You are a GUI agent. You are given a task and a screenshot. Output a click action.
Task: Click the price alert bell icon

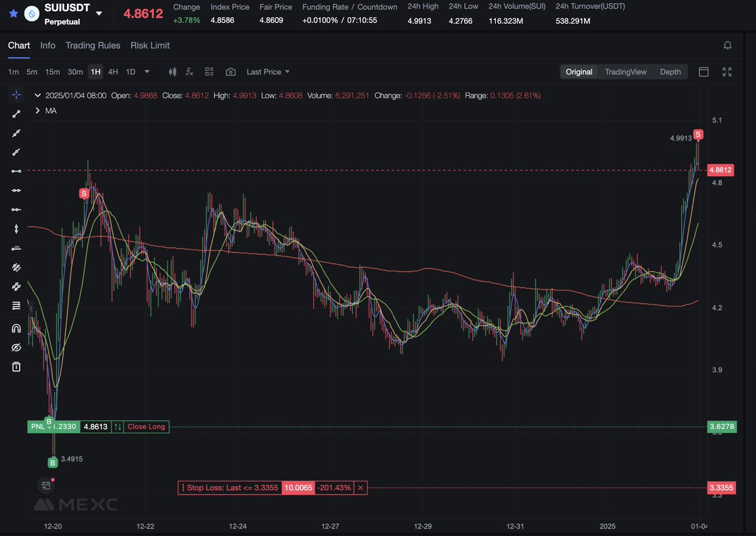728,45
